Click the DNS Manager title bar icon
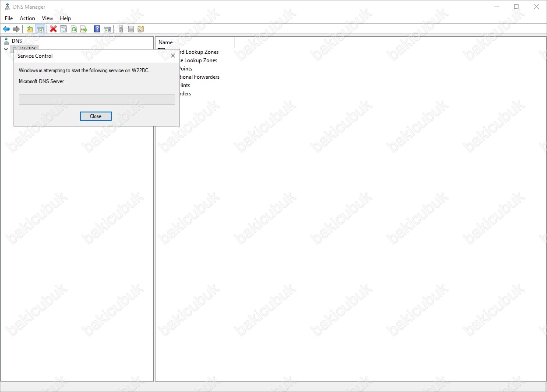 (x=7, y=7)
